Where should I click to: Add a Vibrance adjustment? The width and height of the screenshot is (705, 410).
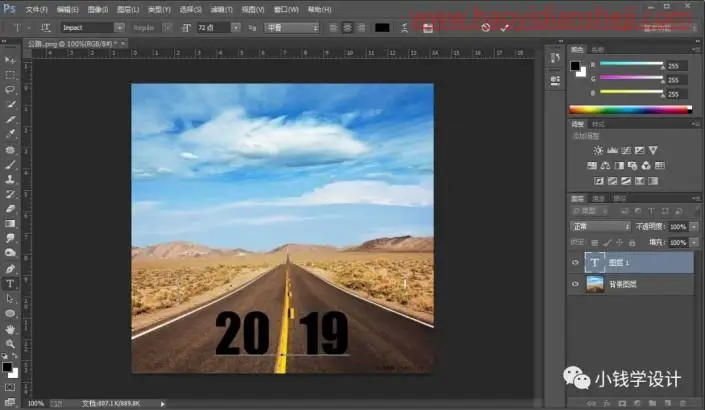(x=653, y=150)
